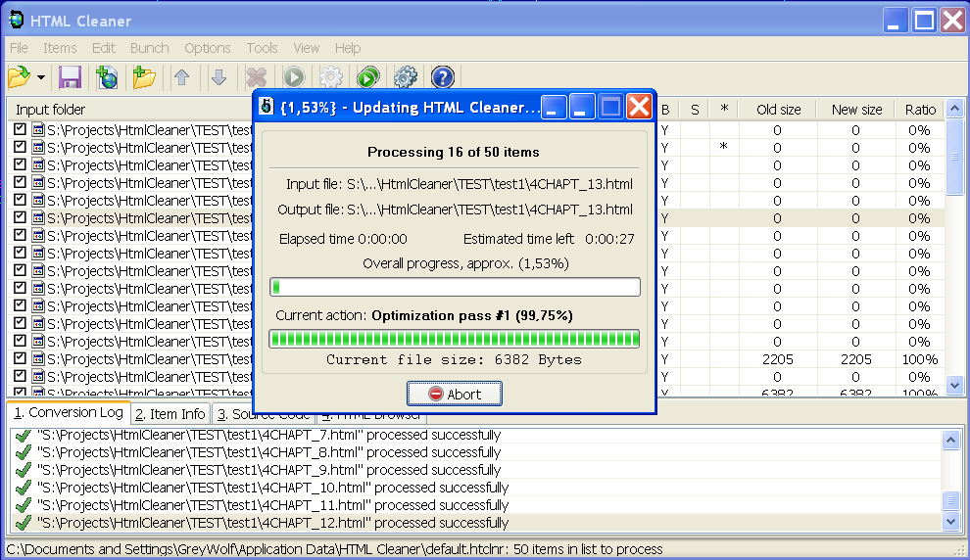Click the 100% ratio cell of row sized 2205
970x560 pixels.
tap(919, 359)
